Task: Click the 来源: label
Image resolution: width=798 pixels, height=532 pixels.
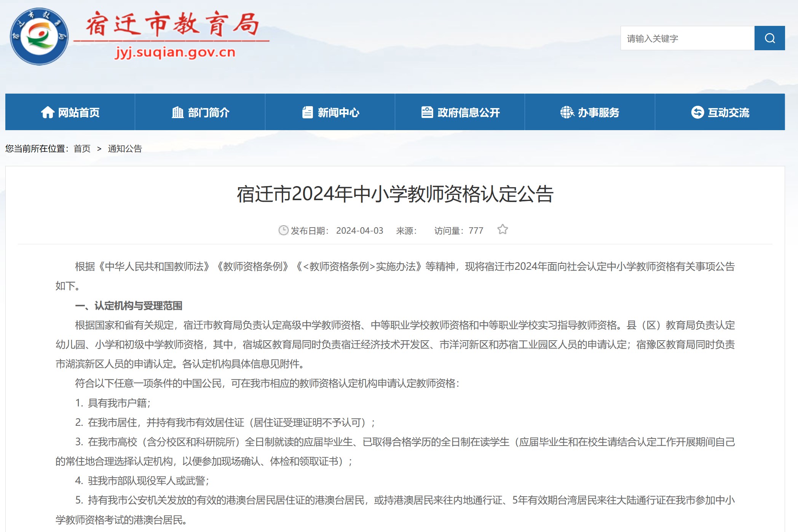Action: (x=407, y=231)
